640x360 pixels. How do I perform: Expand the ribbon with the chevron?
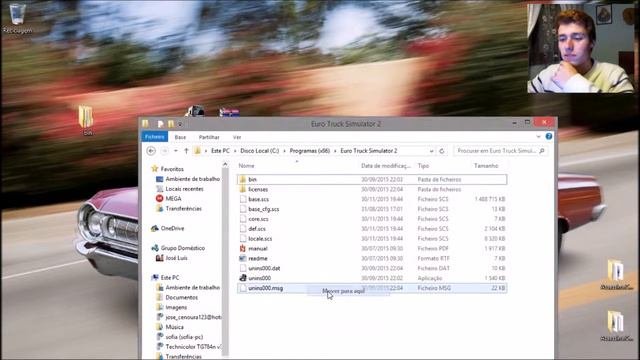pos(538,137)
